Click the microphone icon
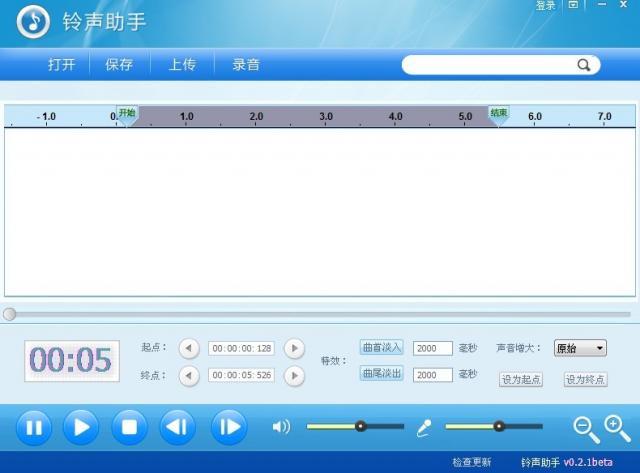The image size is (640, 473). pyautogui.click(x=424, y=429)
